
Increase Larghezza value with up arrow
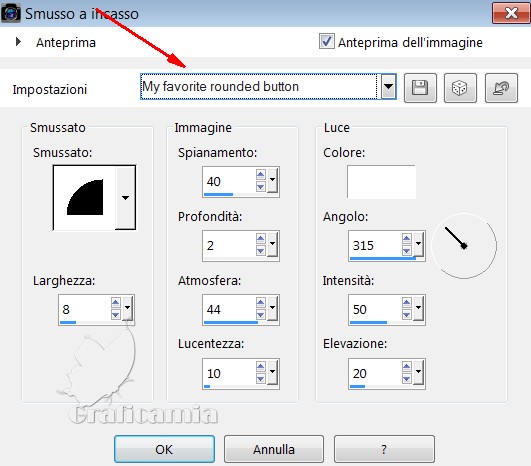point(115,303)
